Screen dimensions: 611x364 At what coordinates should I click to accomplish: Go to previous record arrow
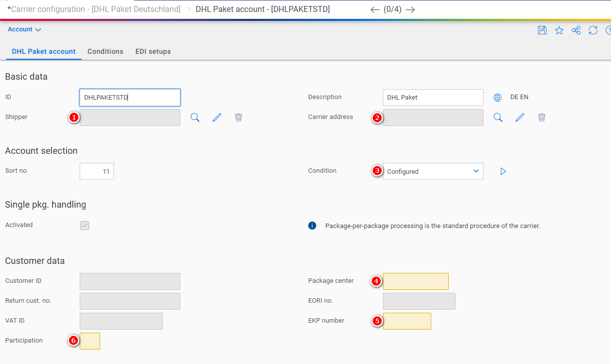(x=375, y=9)
